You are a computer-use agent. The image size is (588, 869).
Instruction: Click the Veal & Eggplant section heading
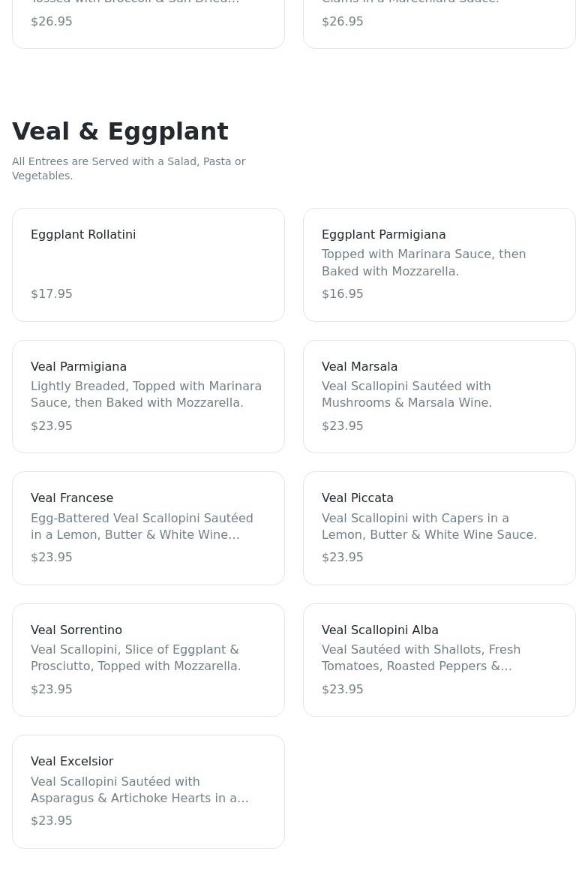120,131
